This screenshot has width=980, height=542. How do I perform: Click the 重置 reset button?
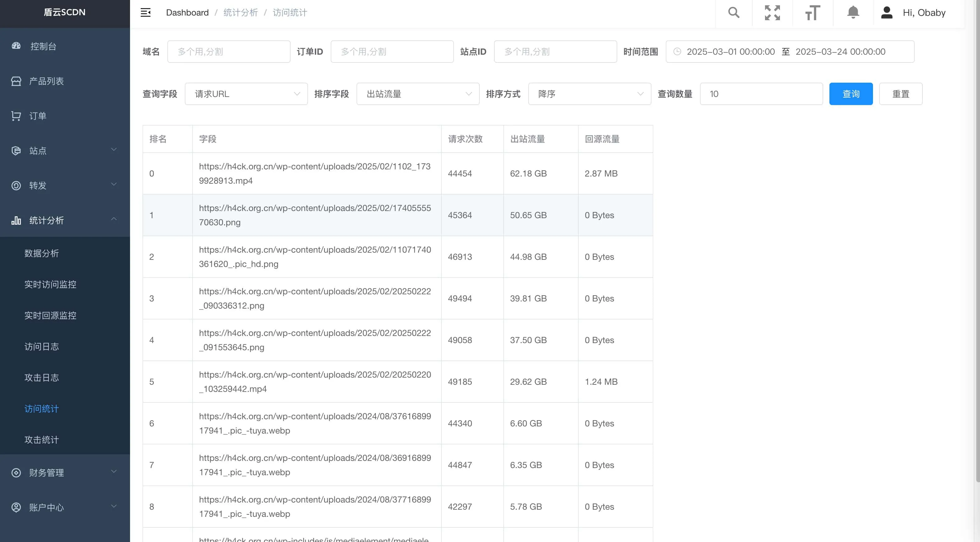(x=900, y=94)
